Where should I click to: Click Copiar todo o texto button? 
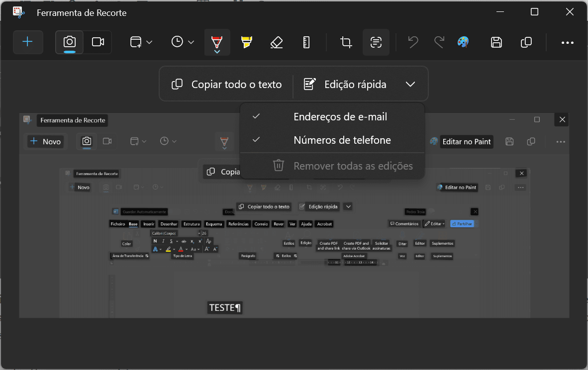pyautogui.click(x=227, y=85)
